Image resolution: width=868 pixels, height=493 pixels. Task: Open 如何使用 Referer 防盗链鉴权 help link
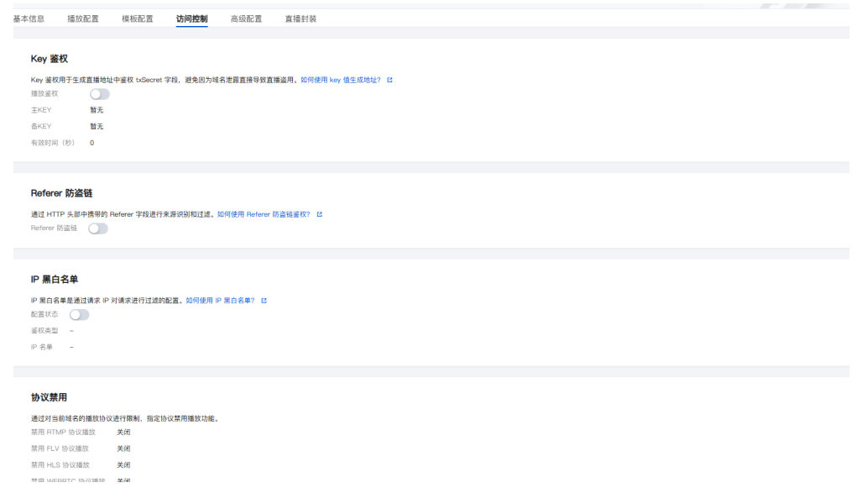pyautogui.click(x=264, y=214)
